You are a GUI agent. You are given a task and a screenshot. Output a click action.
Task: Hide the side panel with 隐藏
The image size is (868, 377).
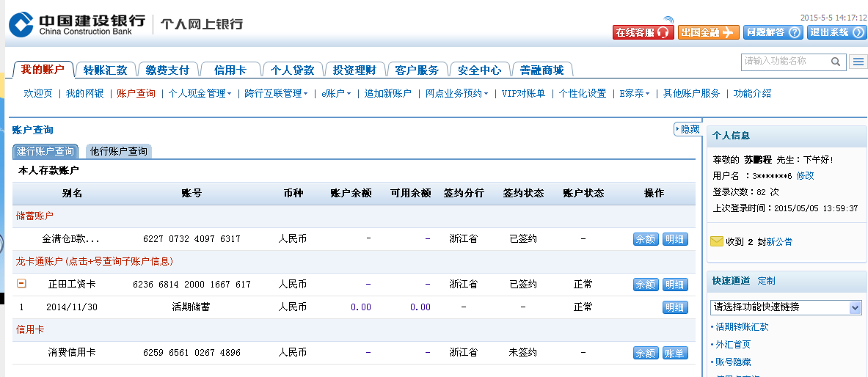click(687, 129)
